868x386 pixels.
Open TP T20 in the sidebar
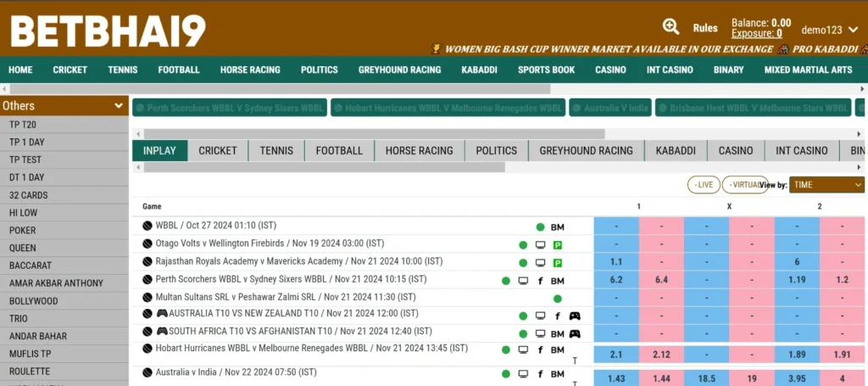(64, 125)
